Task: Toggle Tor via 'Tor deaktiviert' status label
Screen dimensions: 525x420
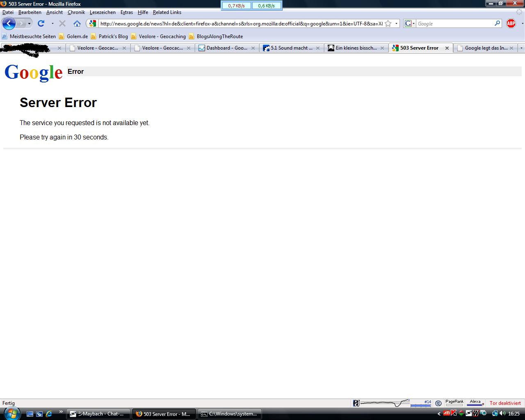Action: click(x=505, y=403)
